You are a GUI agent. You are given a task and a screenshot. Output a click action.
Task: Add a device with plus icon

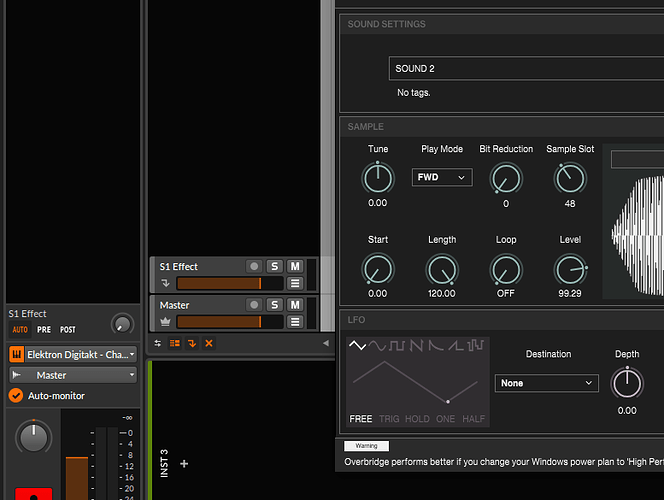(x=184, y=464)
